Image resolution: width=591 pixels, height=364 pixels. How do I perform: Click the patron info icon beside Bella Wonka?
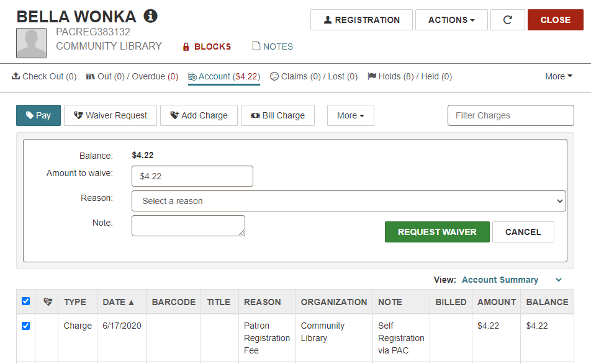click(x=150, y=16)
